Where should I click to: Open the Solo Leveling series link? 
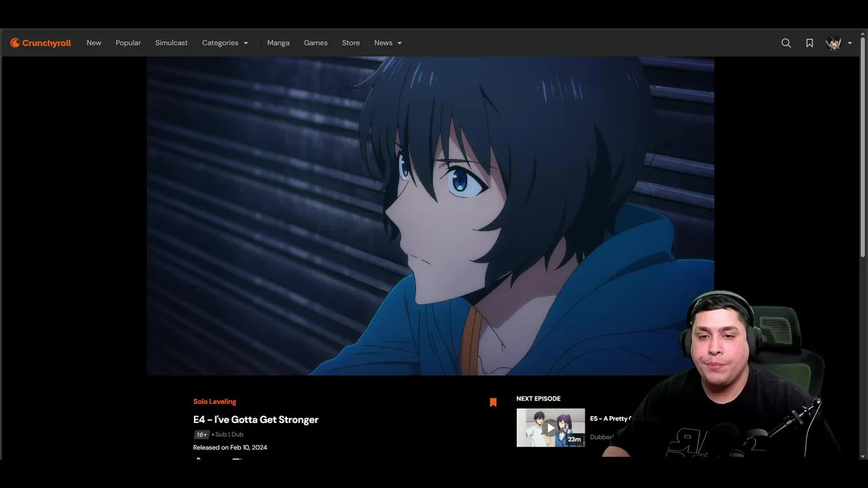pos(214,402)
